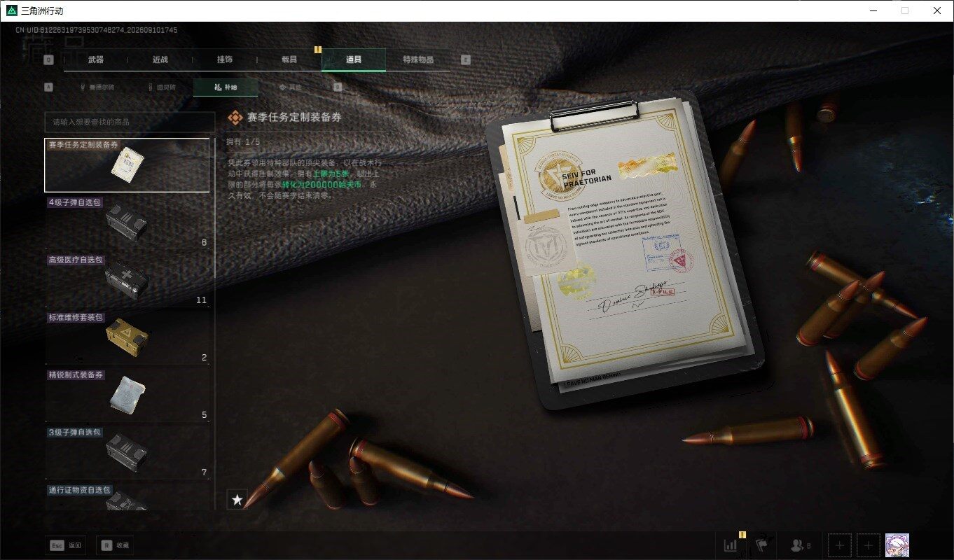Select the 通行证物资自选包 item
The height and width of the screenshot is (560, 954).
coord(127,496)
